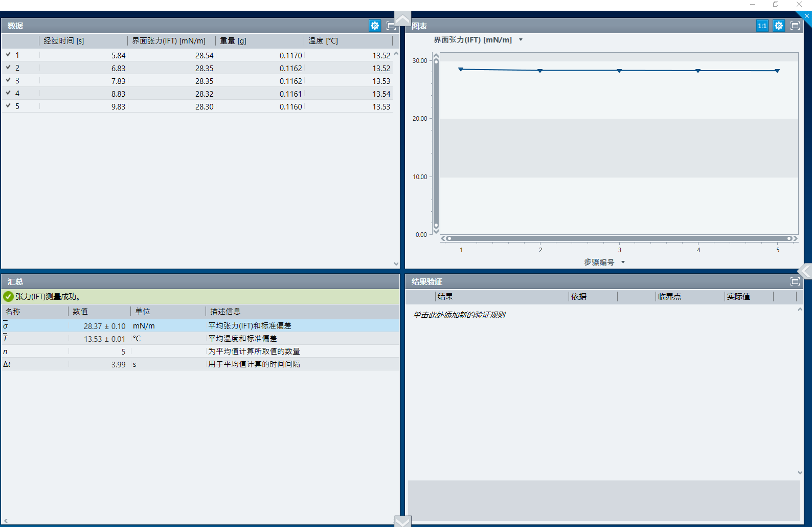Click the blue corner close tab
Viewport: 812px width, 527px height.
(806, 16)
